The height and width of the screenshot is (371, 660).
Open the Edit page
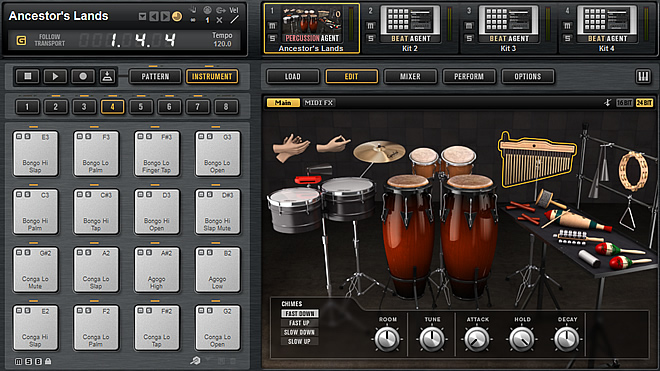point(351,76)
